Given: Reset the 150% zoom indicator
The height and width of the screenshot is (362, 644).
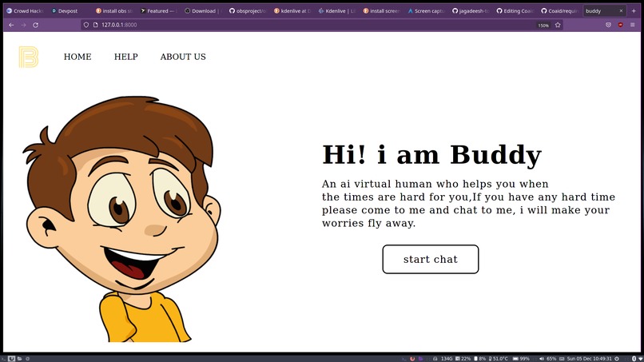Looking at the screenshot, I should (543, 26).
